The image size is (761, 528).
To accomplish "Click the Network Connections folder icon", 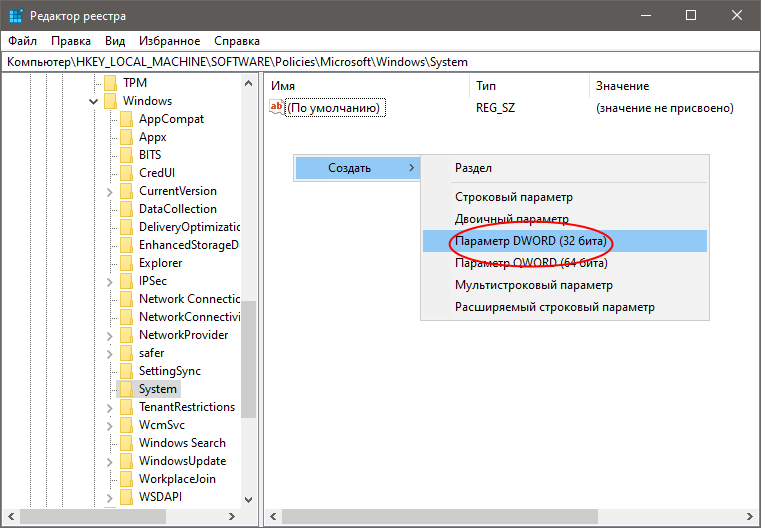I will click(x=126, y=298).
